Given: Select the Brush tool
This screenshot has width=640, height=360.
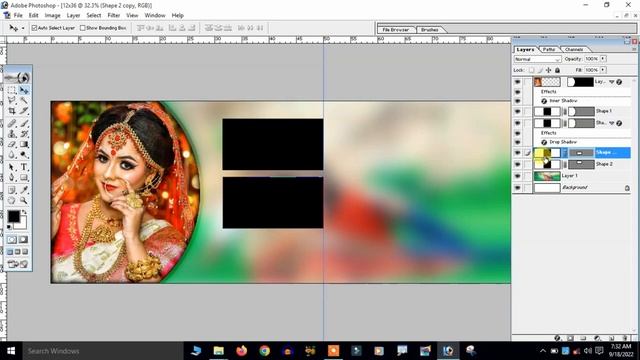Looking at the screenshot, I should (x=24, y=124).
